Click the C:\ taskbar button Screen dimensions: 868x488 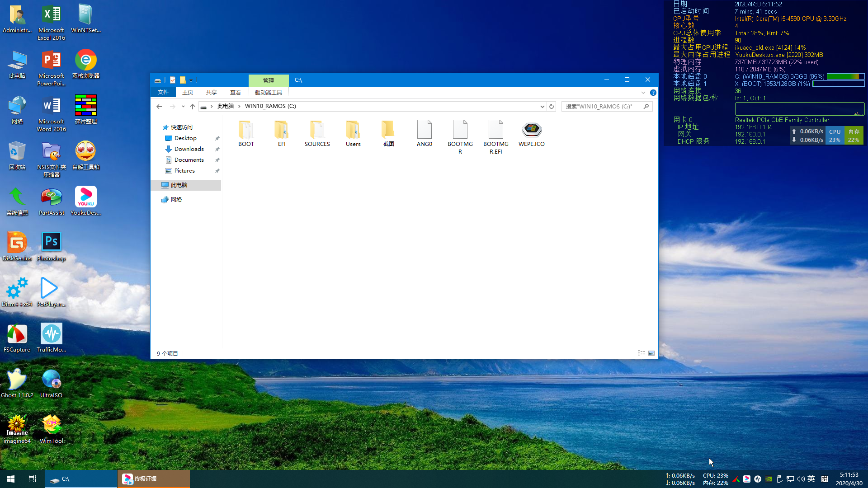81,479
